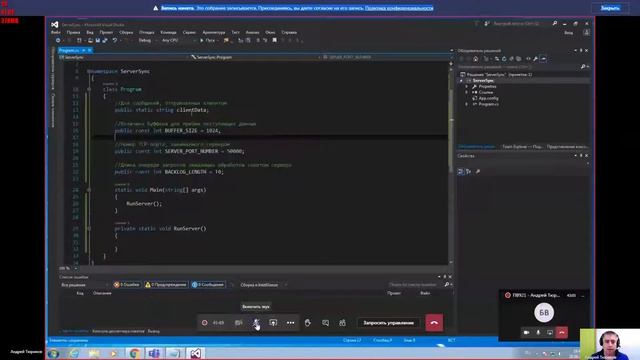640x360 pixels.
Task: Select App.config in Solution Explorer
Action: [x=488, y=98]
